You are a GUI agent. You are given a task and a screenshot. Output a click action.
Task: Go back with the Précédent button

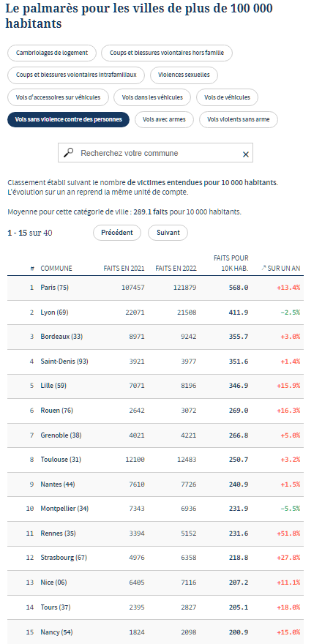tap(117, 233)
